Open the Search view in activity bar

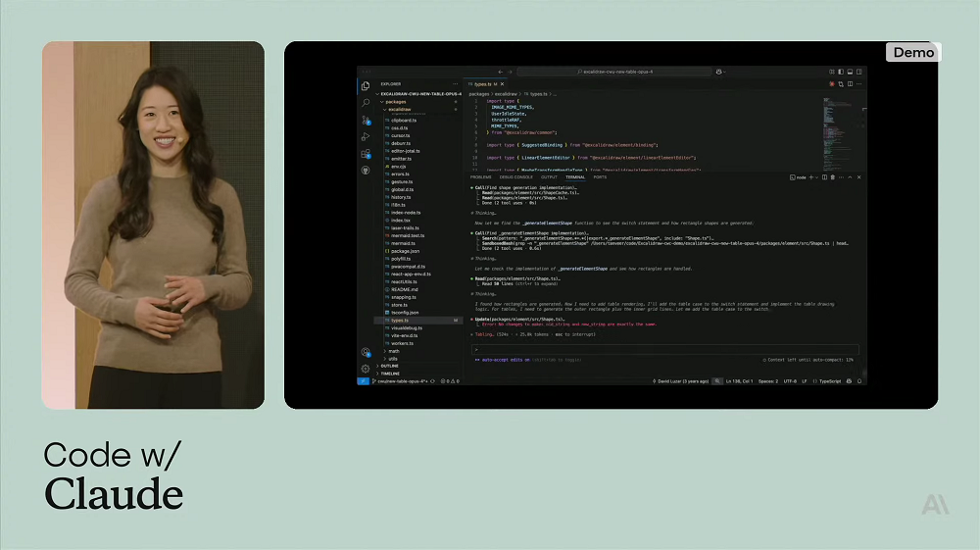coord(366,103)
